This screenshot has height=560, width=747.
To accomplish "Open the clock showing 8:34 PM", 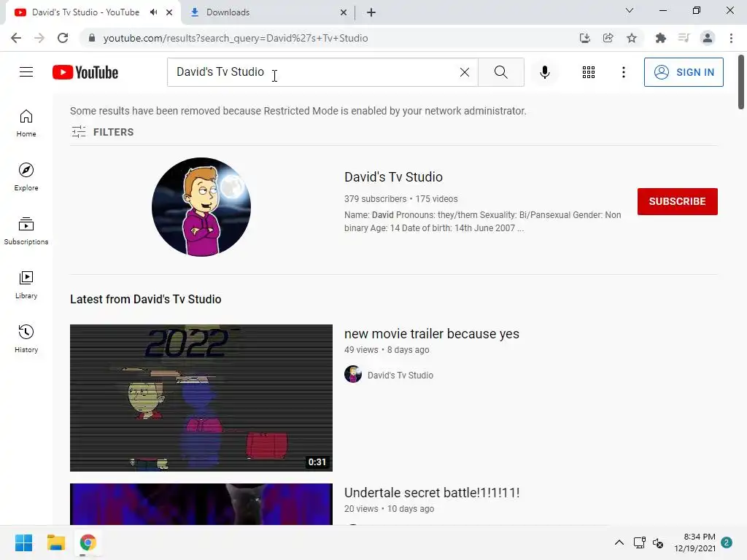I will click(x=694, y=542).
